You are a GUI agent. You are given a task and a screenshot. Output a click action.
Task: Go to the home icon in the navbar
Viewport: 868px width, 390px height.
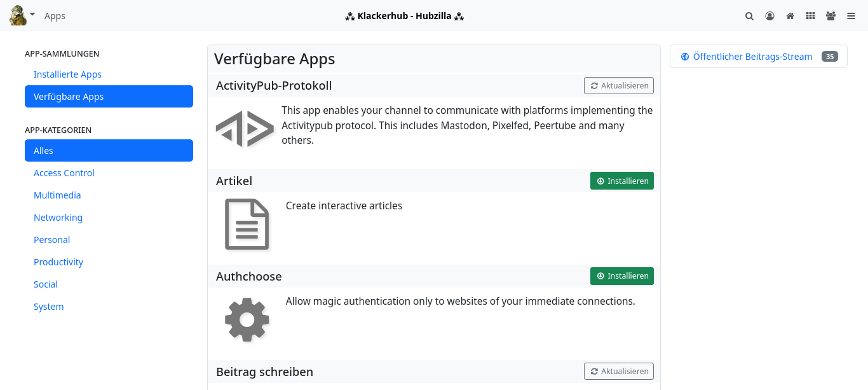click(x=790, y=16)
